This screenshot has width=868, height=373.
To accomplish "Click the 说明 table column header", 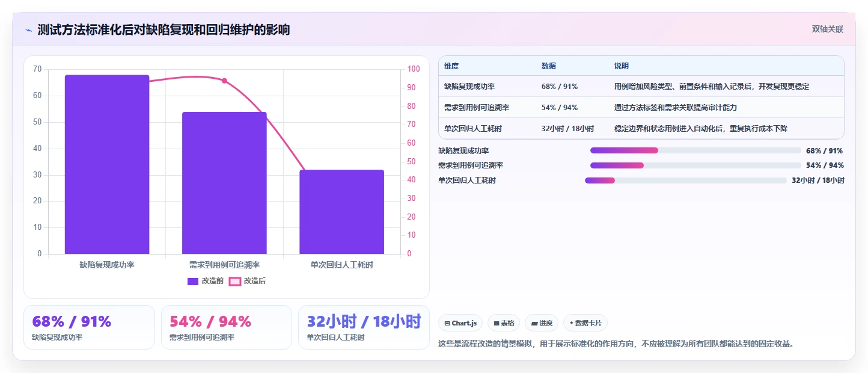I will click(622, 66).
